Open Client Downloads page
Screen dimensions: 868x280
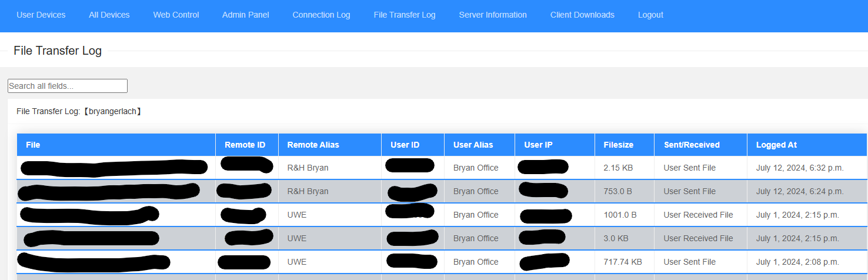click(582, 15)
